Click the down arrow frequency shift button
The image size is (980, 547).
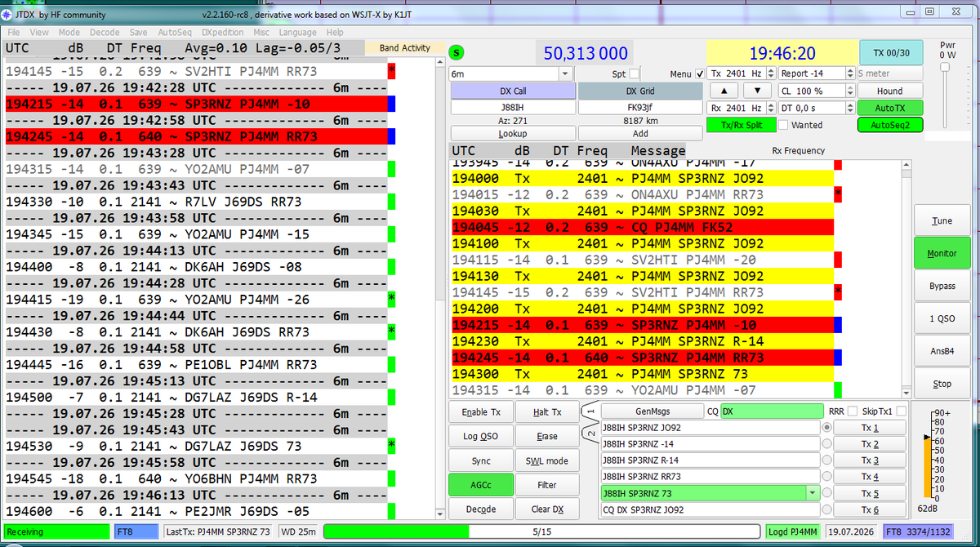tap(757, 91)
